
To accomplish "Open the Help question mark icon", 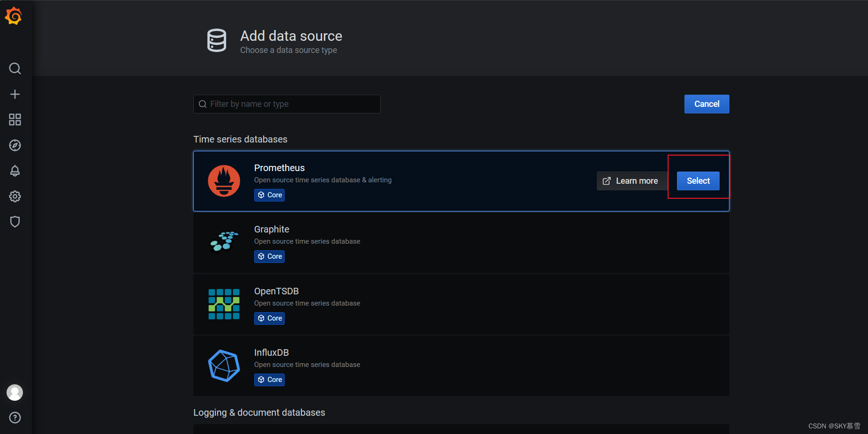I will 15,418.
